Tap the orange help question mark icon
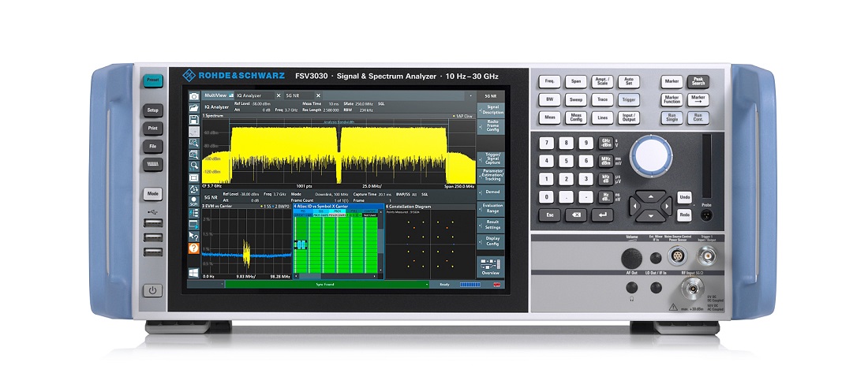 click(x=194, y=248)
